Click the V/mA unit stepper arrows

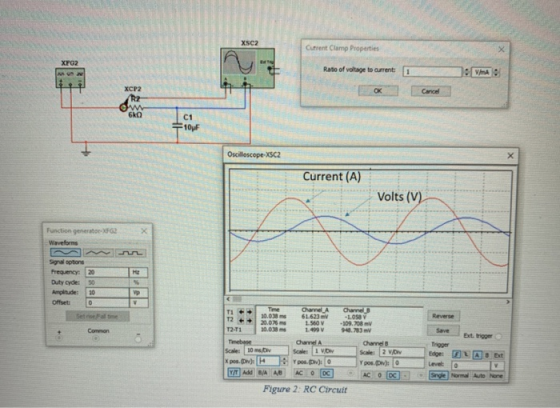pos(496,72)
